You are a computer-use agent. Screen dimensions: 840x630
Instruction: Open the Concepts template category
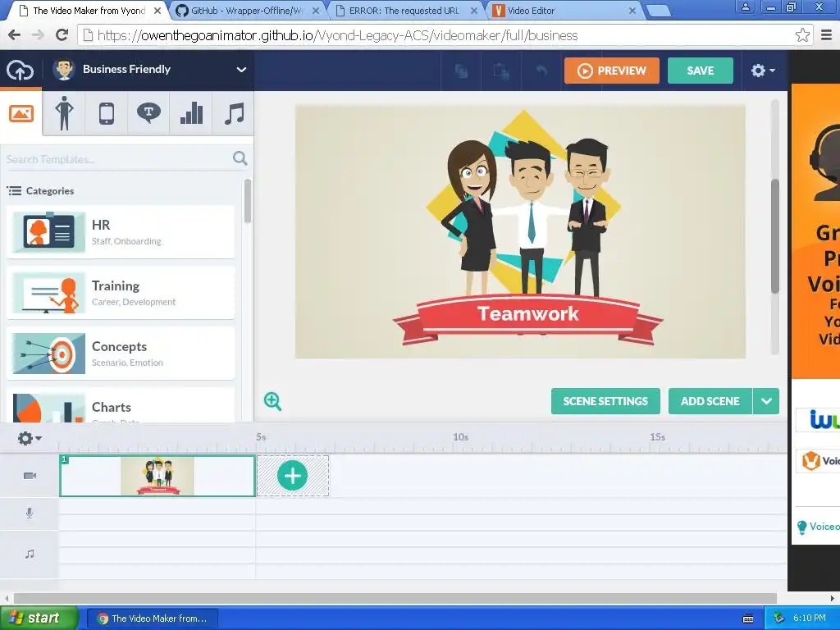[121, 354]
